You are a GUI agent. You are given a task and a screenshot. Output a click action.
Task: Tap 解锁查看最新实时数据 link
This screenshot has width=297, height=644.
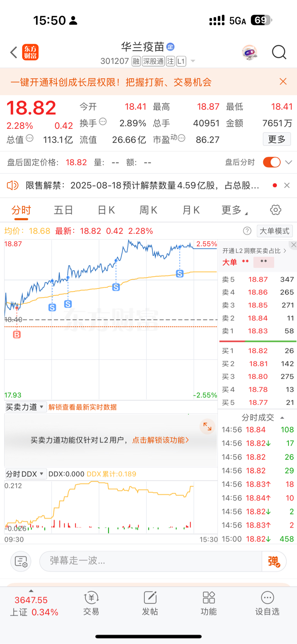[82, 407]
